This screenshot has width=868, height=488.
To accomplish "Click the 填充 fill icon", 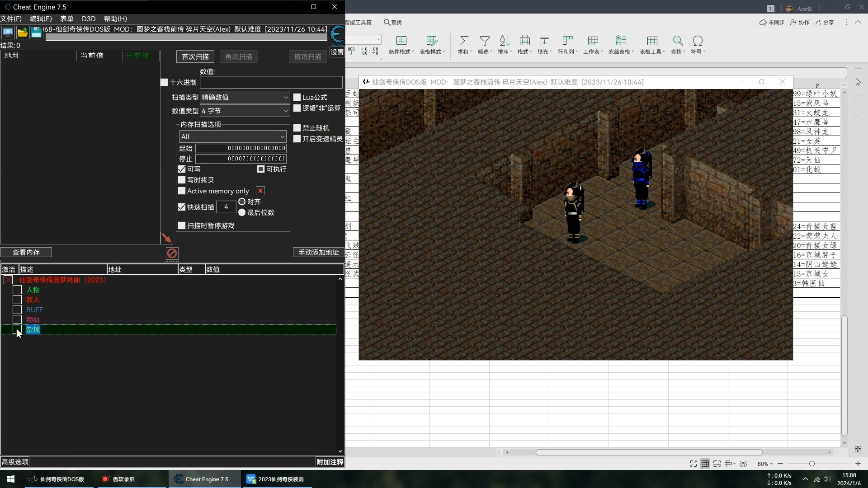I will click(544, 41).
